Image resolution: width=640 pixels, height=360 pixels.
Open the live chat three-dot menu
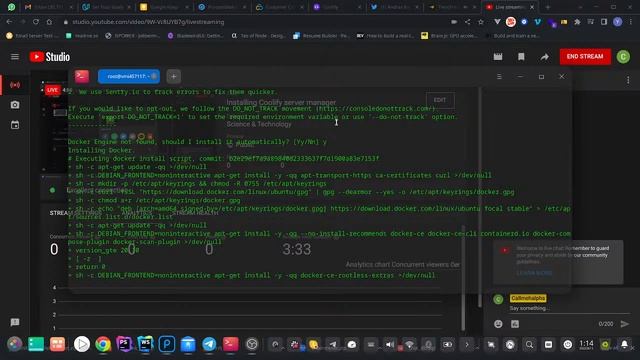628,80
